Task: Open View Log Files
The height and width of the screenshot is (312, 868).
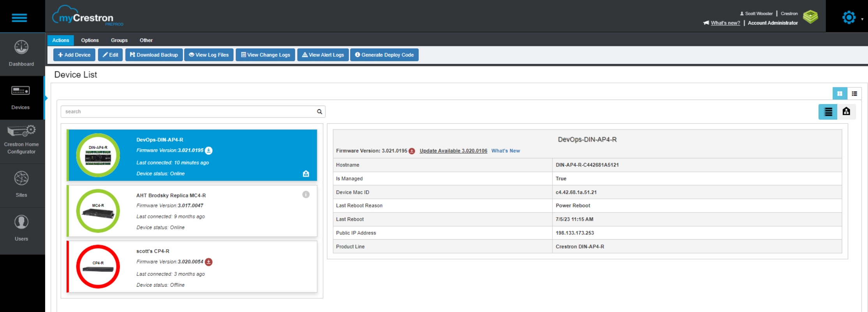Action: pyautogui.click(x=209, y=55)
